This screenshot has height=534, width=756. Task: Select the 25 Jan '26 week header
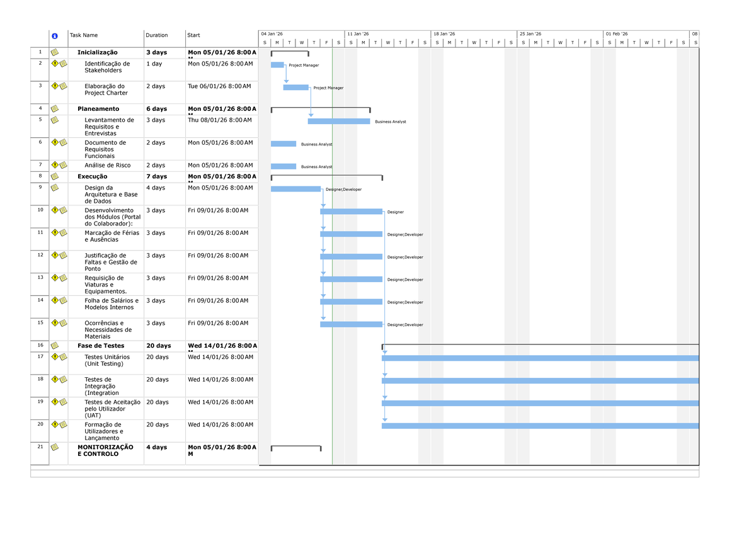[561, 34]
